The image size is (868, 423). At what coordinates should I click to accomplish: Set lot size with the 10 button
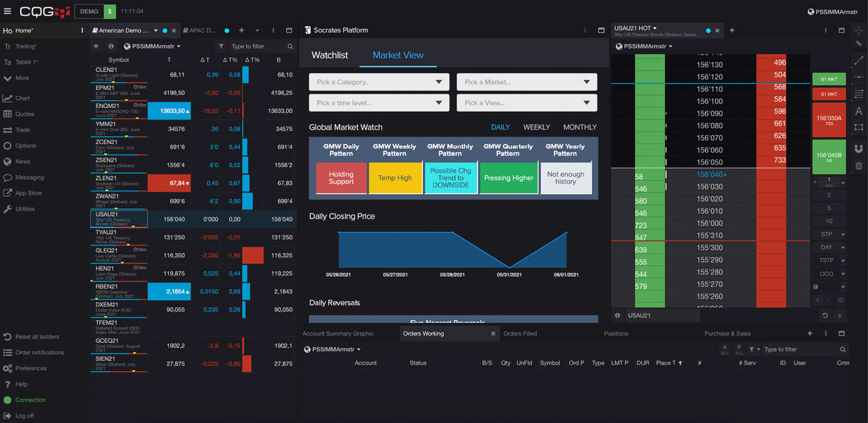coord(829,221)
